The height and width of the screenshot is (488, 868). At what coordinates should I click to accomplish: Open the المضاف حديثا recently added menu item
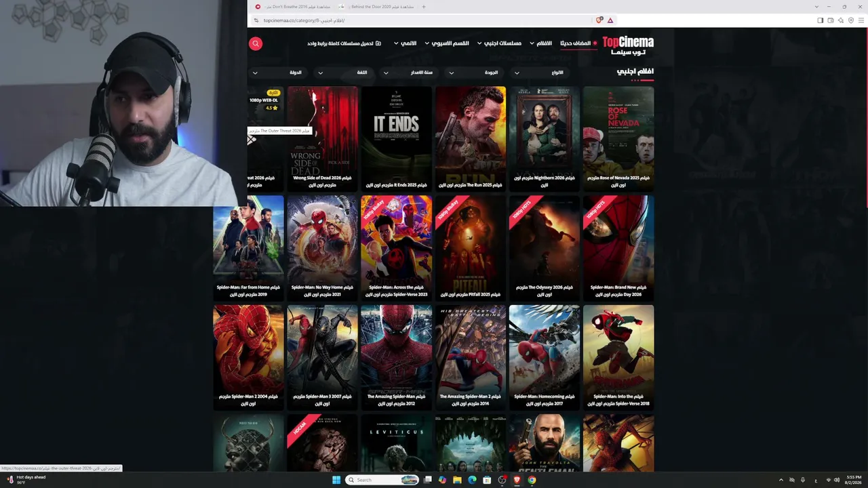[578, 43]
